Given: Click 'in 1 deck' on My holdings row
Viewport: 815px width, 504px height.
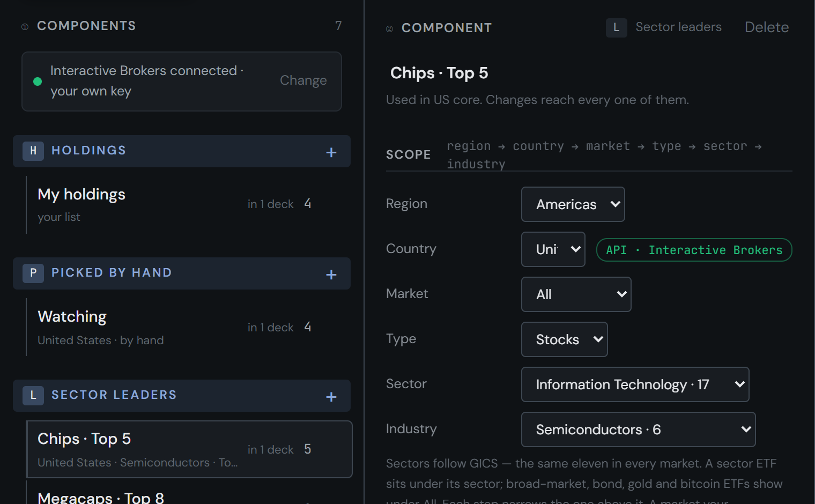Looking at the screenshot, I should coord(270,204).
